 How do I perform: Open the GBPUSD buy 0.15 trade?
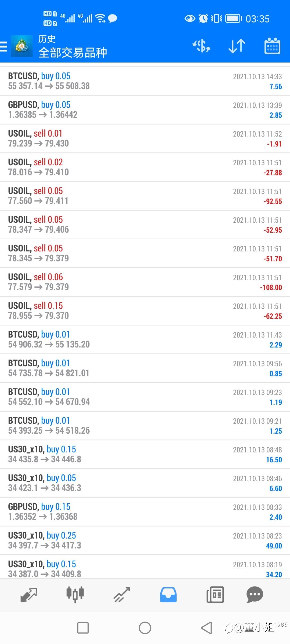(145, 512)
